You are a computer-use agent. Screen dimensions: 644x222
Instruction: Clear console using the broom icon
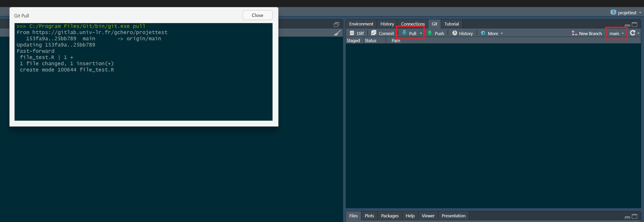pos(337,33)
